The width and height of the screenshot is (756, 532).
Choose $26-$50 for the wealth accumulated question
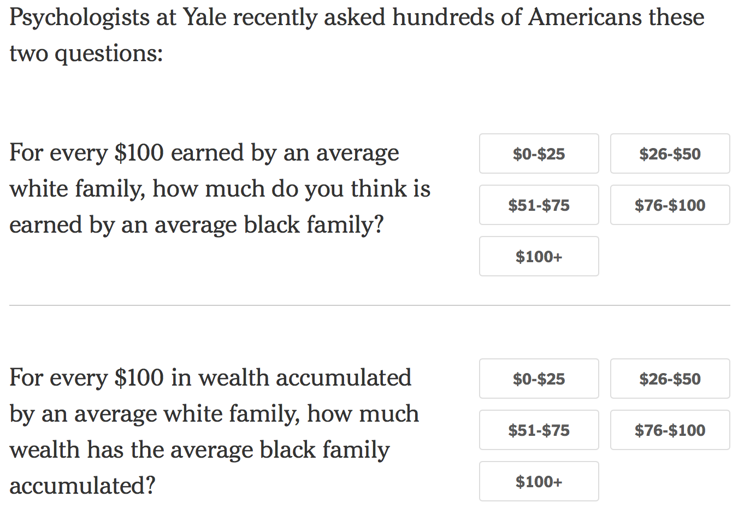(670, 379)
